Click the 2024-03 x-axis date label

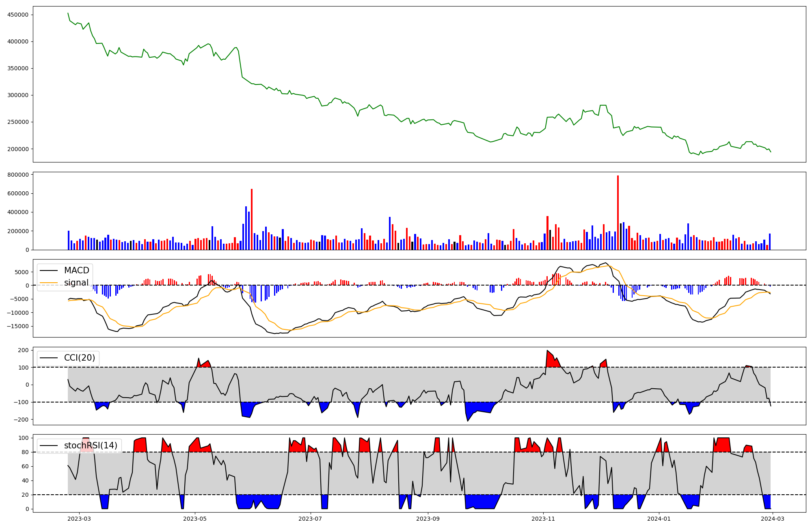tap(772, 519)
